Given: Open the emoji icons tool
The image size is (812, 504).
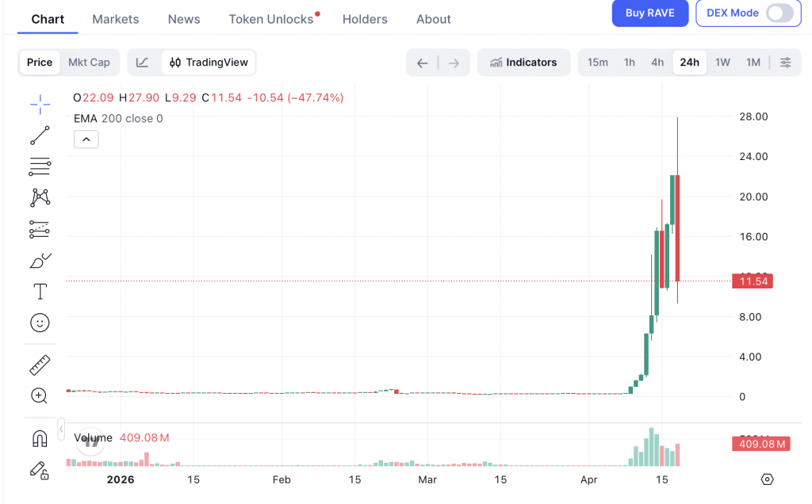Looking at the screenshot, I should (x=40, y=323).
